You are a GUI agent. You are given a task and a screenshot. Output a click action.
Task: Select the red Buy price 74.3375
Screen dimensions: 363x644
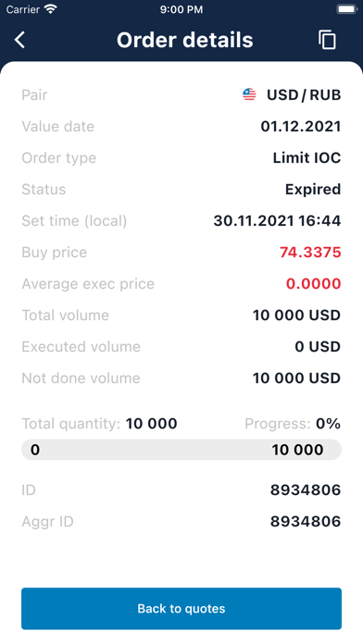point(310,253)
